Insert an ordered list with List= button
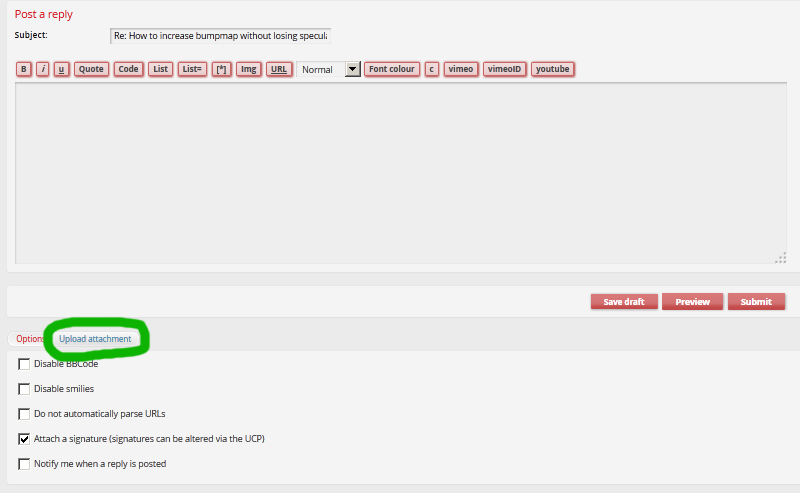The height and width of the screenshot is (493, 800). click(193, 69)
